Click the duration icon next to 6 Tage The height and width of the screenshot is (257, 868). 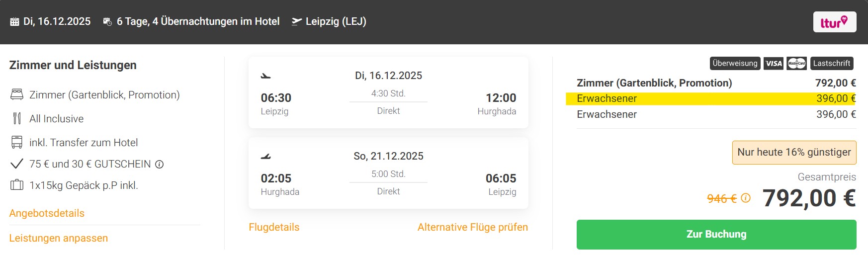pyautogui.click(x=107, y=22)
